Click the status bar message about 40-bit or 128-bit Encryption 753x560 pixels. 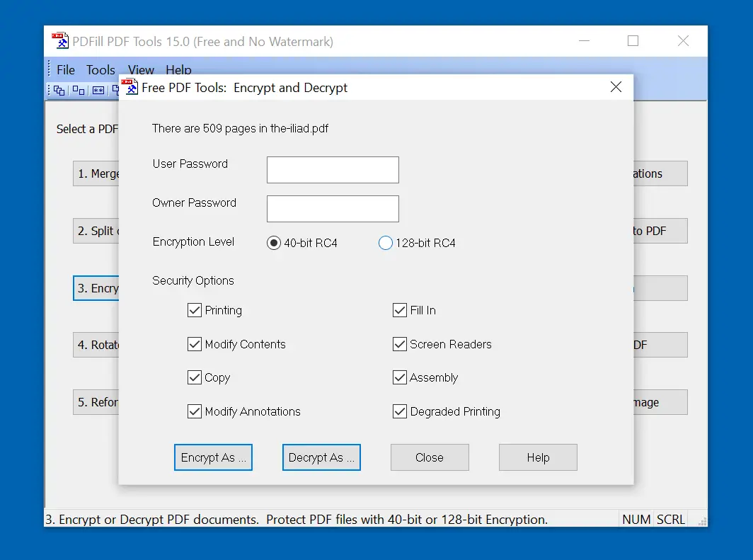(297, 519)
